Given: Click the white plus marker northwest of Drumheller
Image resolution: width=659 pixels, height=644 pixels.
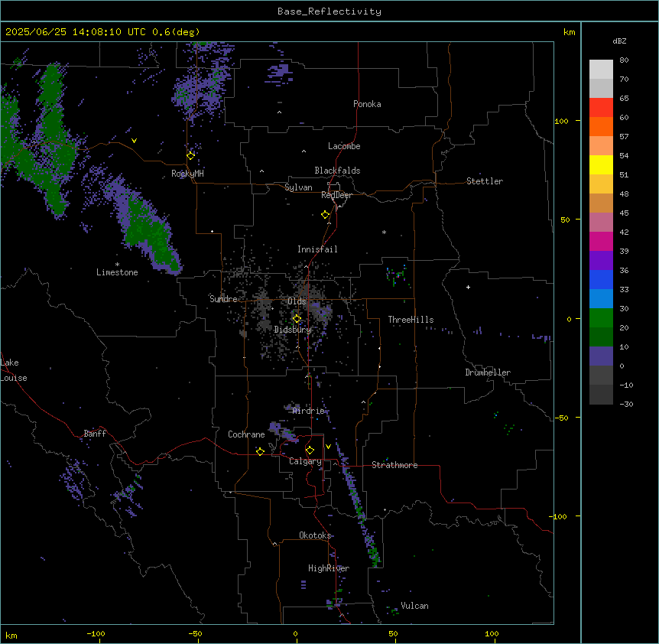Looking at the screenshot, I should (468, 287).
